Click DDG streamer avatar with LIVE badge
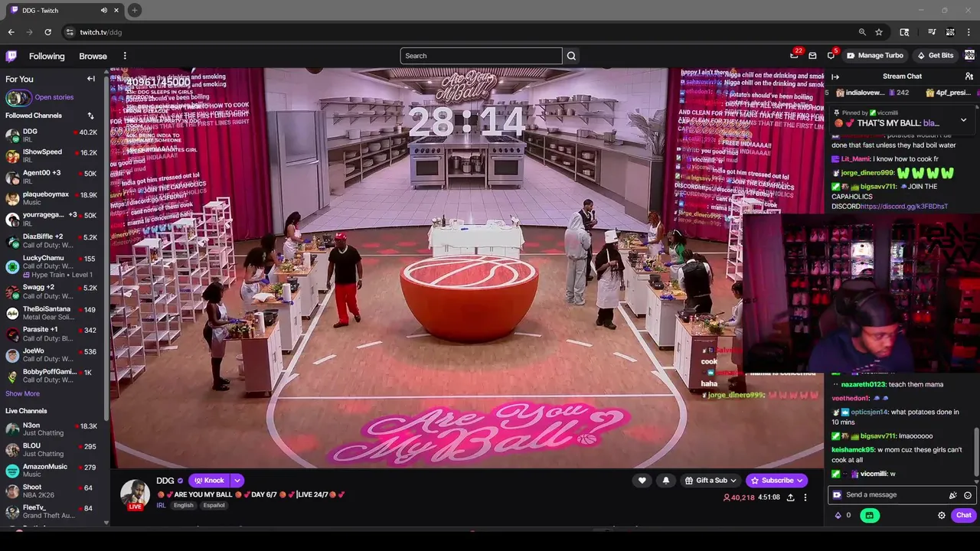 [136, 494]
